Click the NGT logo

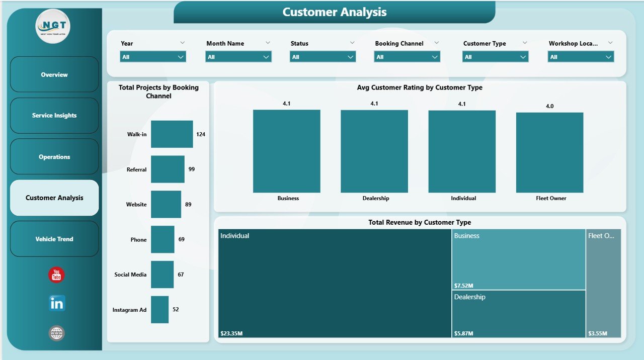coord(53,26)
